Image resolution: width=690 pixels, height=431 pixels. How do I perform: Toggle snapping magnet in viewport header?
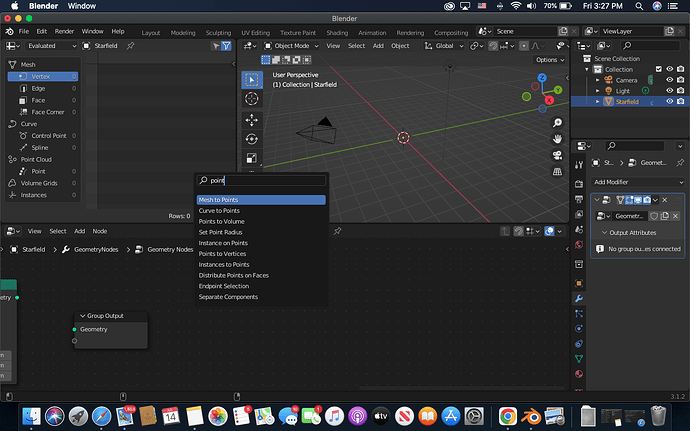[493, 46]
